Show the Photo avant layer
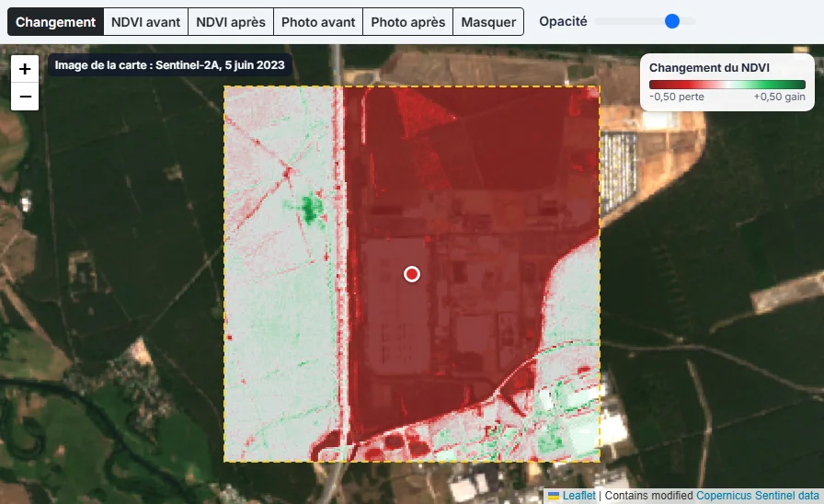 pyautogui.click(x=318, y=22)
